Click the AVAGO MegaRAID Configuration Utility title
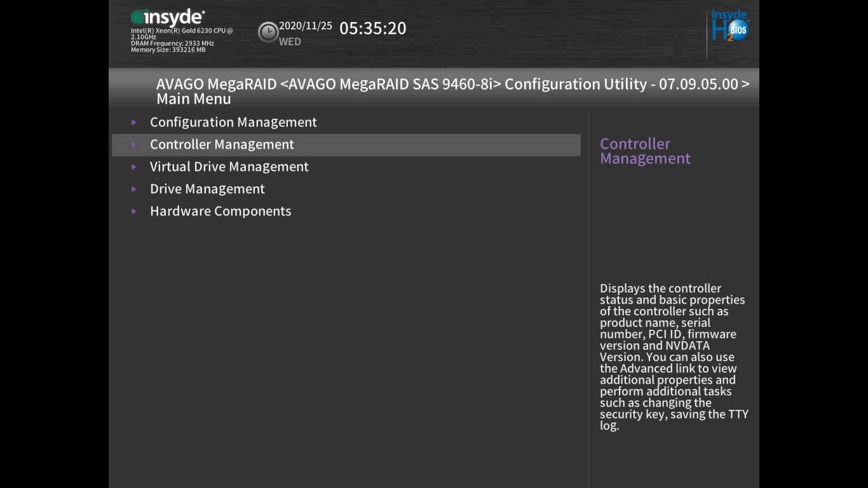This screenshot has height=488, width=868. [452, 85]
